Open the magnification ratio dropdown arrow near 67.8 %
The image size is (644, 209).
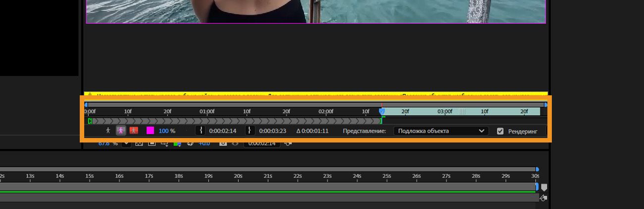125,143
